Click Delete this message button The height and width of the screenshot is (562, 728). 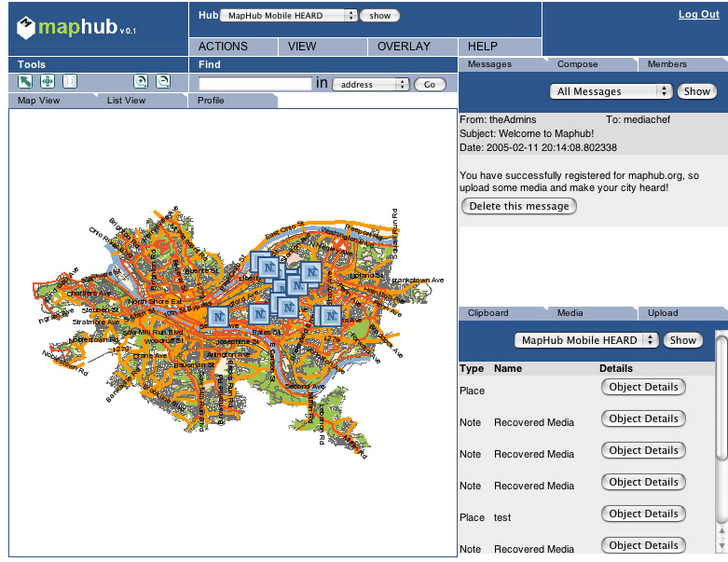tap(519, 206)
